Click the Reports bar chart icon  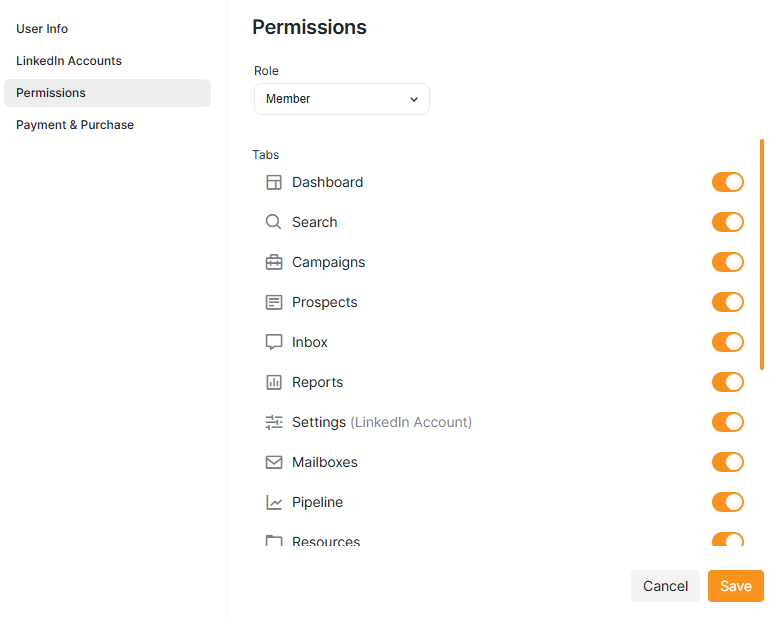coord(274,382)
